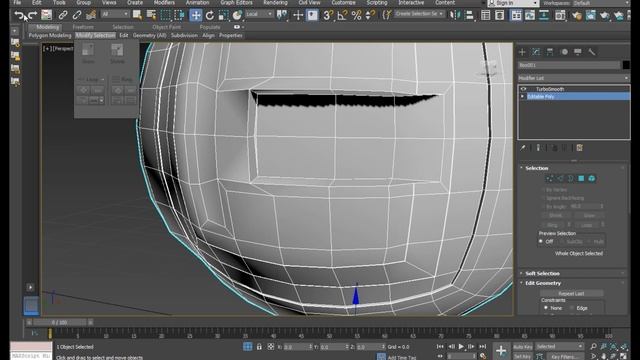Image resolution: width=640 pixels, height=360 pixels.
Task: Activate Bind to Space Warp tool
Action: point(91,16)
